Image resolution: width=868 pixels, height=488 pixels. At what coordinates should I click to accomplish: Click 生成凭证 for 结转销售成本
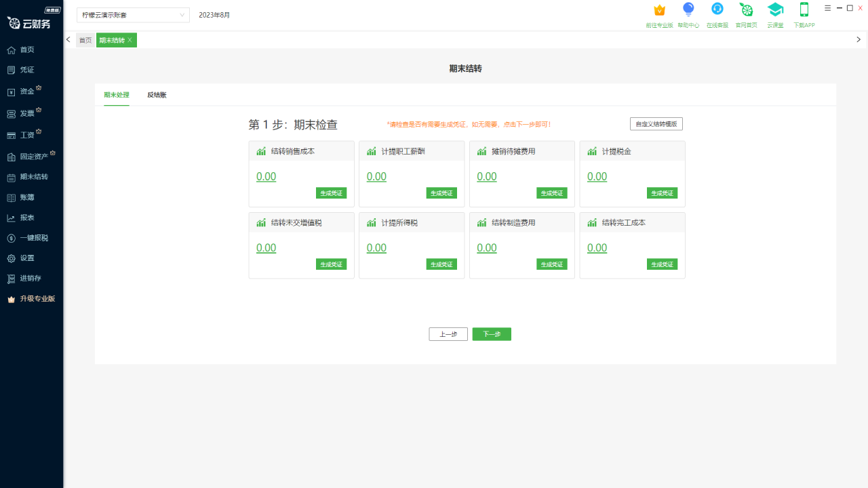tap(331, 193)
